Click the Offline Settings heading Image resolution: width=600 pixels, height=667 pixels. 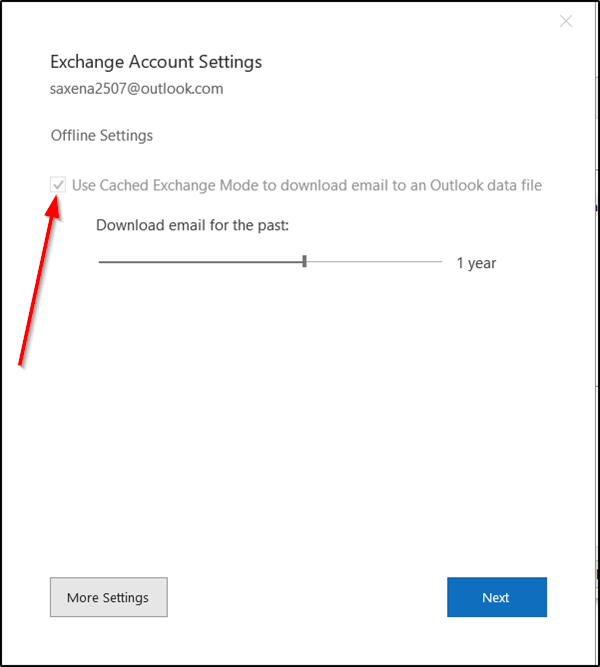click(x=102, y=136)
